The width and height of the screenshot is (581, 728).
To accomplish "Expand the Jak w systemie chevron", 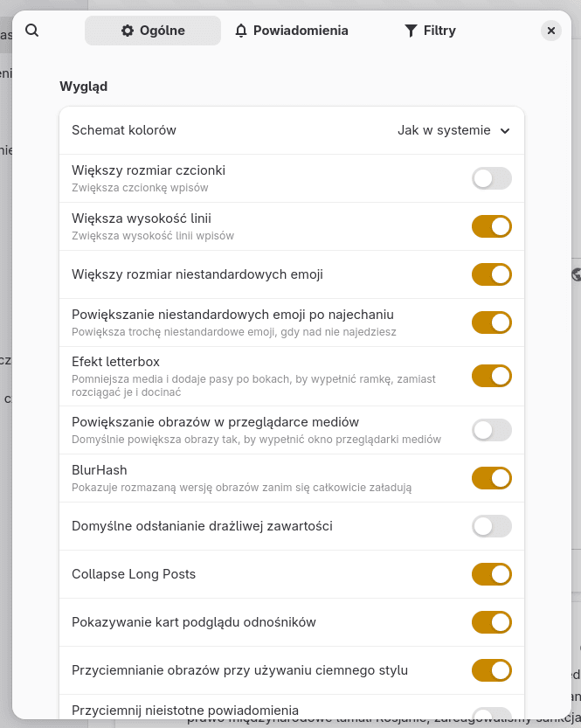I will [x=505, y=131].
